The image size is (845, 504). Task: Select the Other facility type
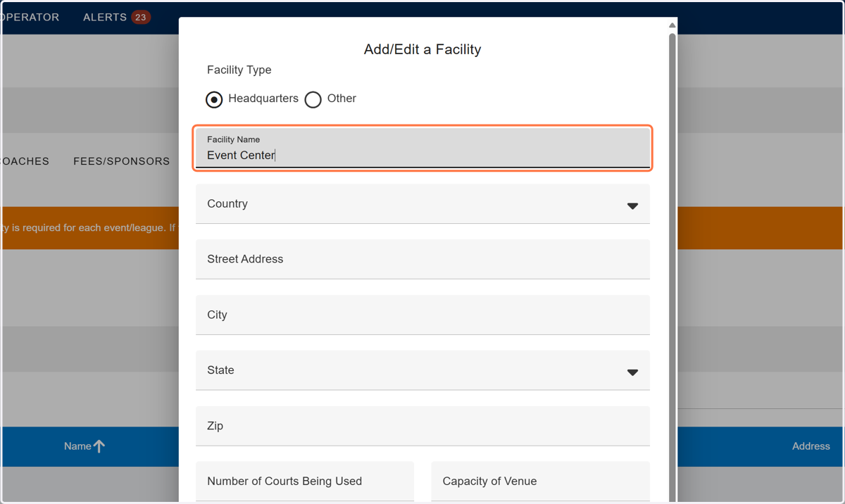pyautogui.click(x=313, y=99)
